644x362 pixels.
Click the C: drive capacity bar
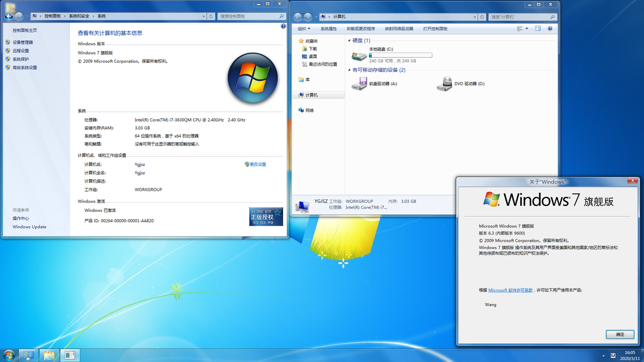pyautogui.click(x=400, y=55)
